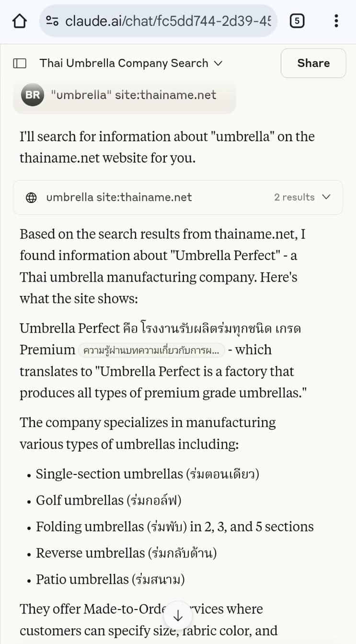Viewport: 356px width, 644px height.
Task: Expand the 2 results chevron
Action: [327, 197]
